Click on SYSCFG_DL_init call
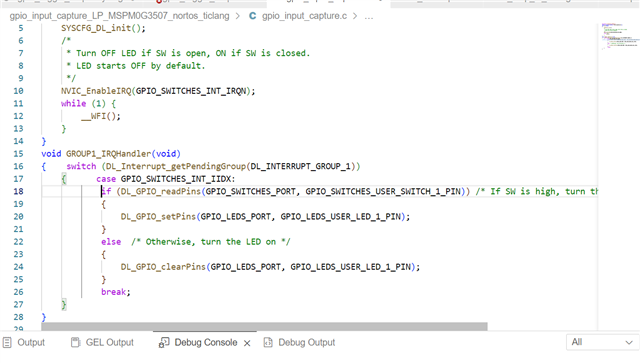 pos(103,28)
